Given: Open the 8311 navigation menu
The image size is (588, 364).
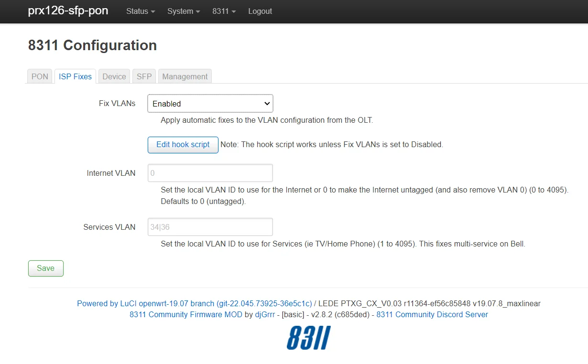Looking at the screenshot, I should tap(224, 11).
